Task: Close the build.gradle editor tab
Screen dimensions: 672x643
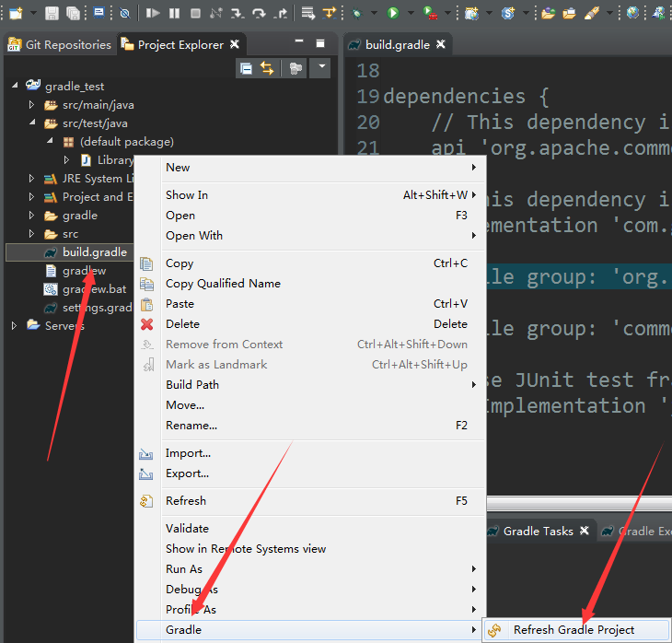Action: 441,44
